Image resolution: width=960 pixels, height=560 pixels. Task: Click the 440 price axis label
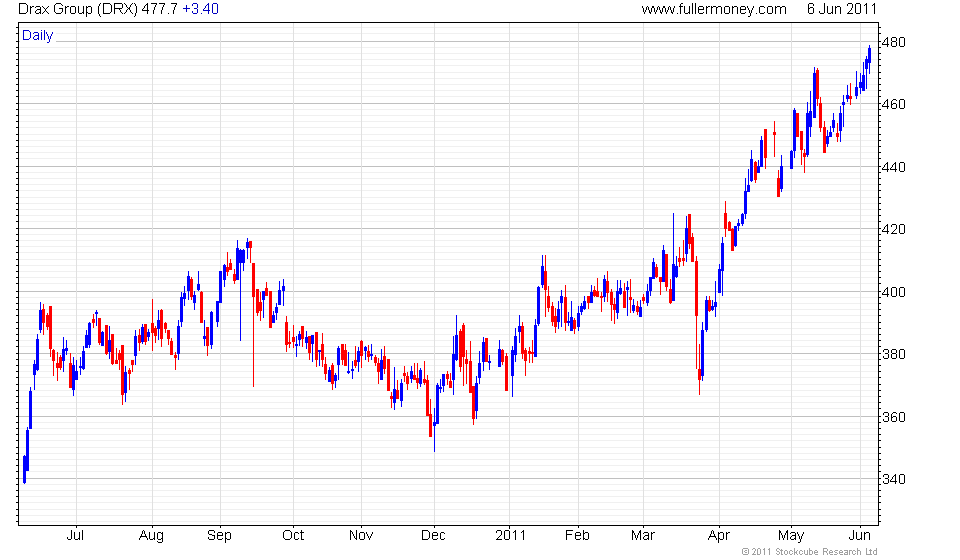coord(893,167)
